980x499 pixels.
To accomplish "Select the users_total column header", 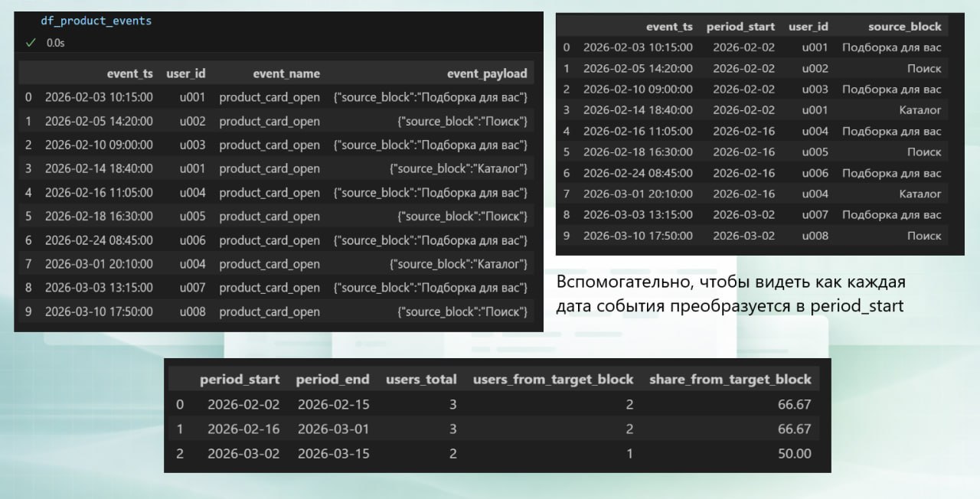I will [x=421, y=379].
